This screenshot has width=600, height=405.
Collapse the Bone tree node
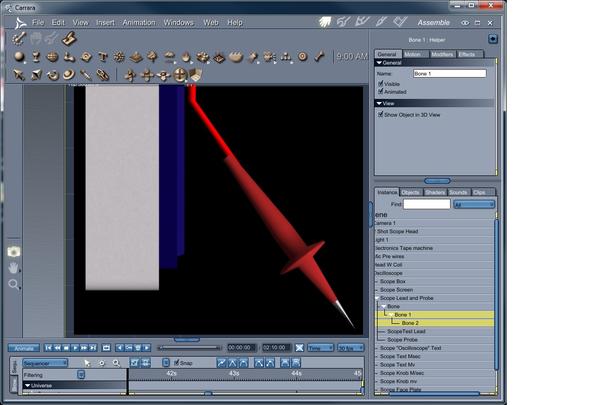[383, 306]
